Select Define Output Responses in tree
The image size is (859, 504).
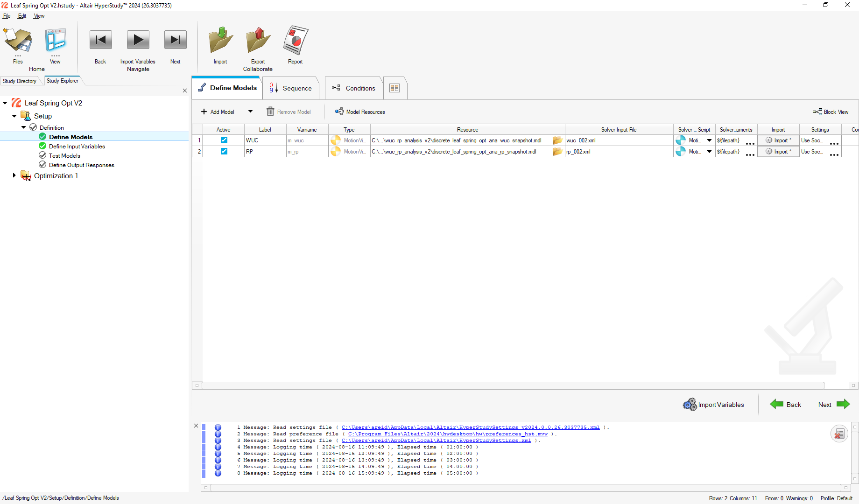(82, 165)
